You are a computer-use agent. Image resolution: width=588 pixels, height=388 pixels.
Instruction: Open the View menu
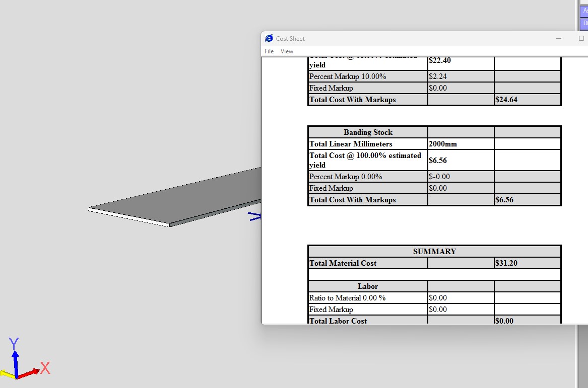click(287, 51)
